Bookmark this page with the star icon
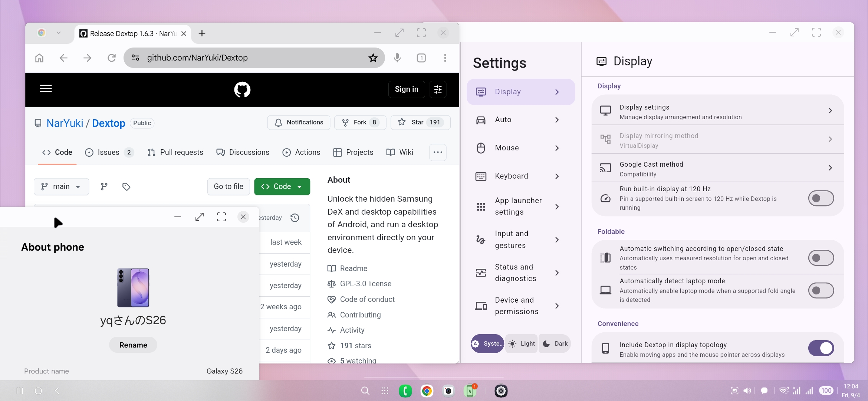 pos(373,58)
